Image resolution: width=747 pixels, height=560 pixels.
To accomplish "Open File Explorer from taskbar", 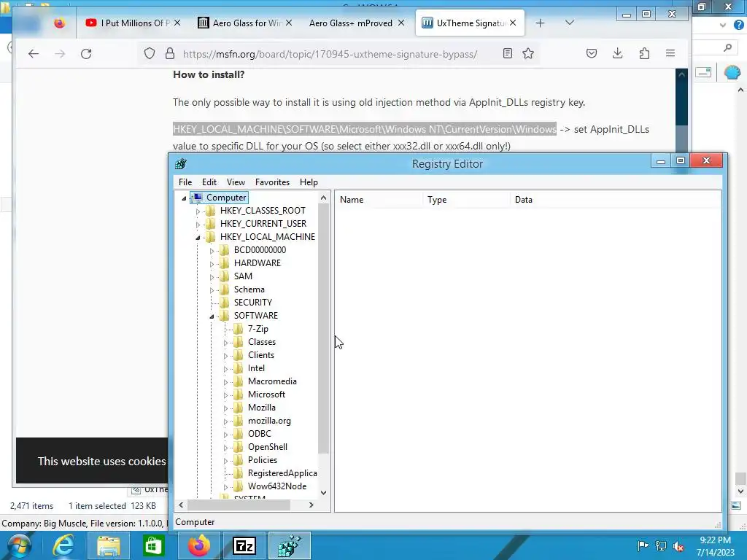I will tap(109, 545).
